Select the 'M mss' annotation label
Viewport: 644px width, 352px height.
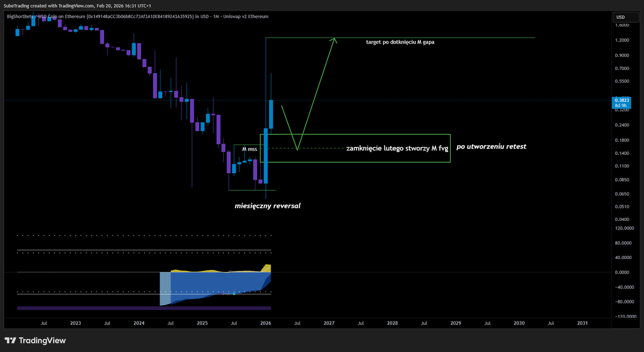[x=250, y=149]
